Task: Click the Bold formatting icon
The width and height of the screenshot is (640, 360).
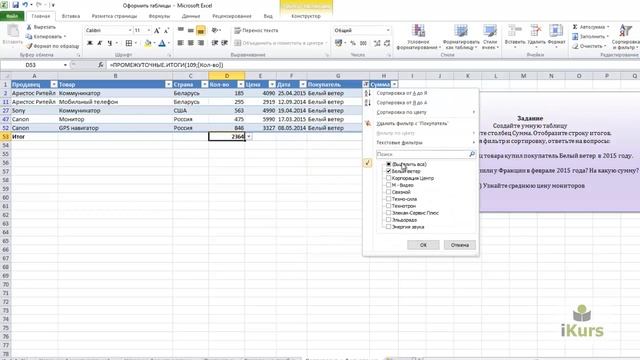Action: tap(90, 43)
